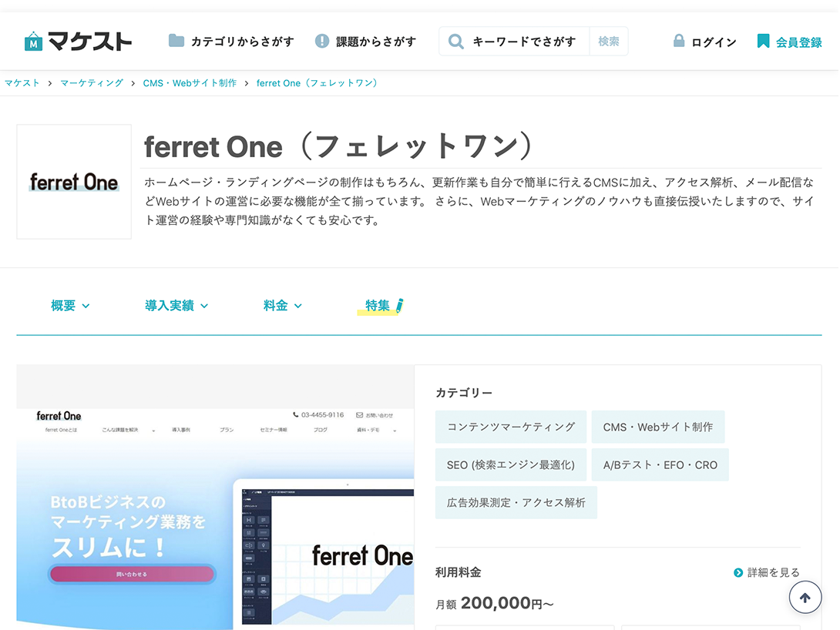Click 広告効果測定・アクセス解析 category tag
The width and height of the screenshot is (840, 630).
click(516, 503)
